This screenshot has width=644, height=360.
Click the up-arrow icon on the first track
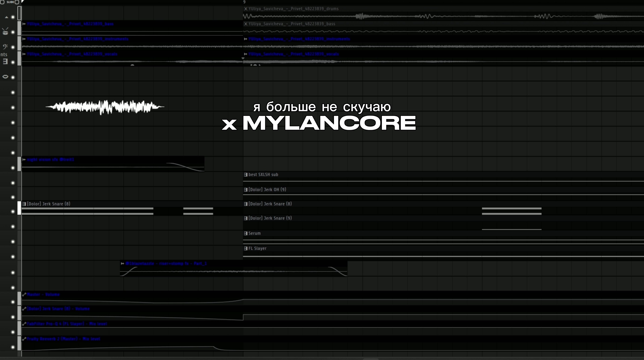click(x=7, y=17)
